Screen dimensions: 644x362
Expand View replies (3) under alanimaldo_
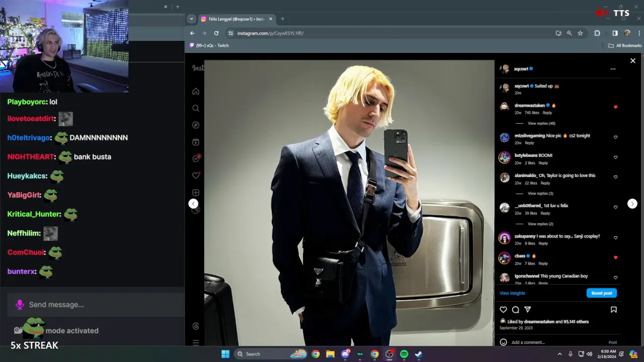[540, 194]
